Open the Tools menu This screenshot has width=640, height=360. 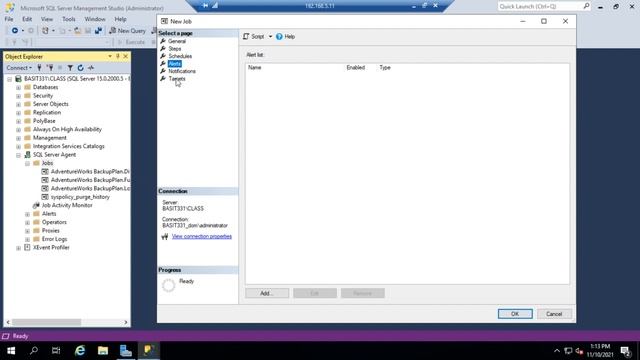click(69, 19)
